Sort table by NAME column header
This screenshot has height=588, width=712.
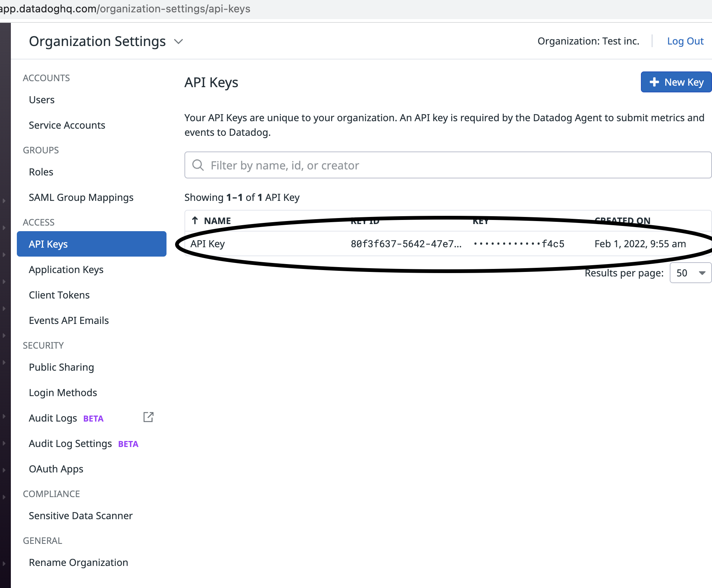[x=217, y=221]
